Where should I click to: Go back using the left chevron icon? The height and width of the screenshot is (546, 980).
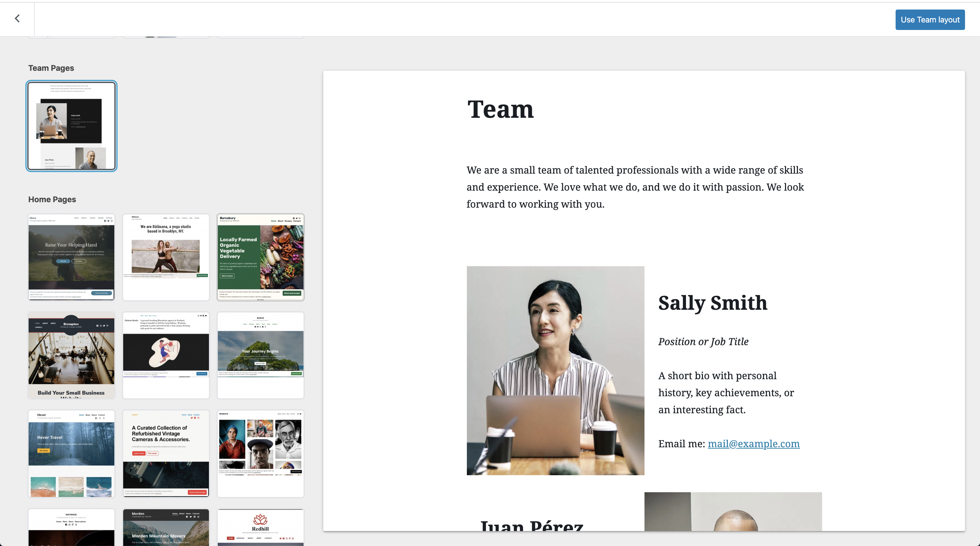(x=17, y=19)
